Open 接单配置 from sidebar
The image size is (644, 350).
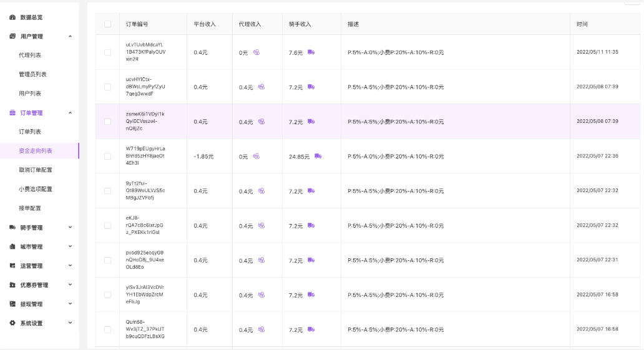30,208
